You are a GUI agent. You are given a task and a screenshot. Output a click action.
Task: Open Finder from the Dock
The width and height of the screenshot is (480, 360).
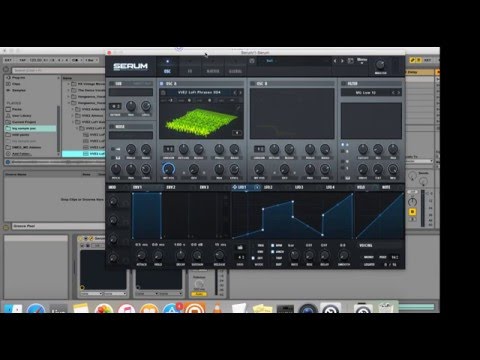coord(13,309)
